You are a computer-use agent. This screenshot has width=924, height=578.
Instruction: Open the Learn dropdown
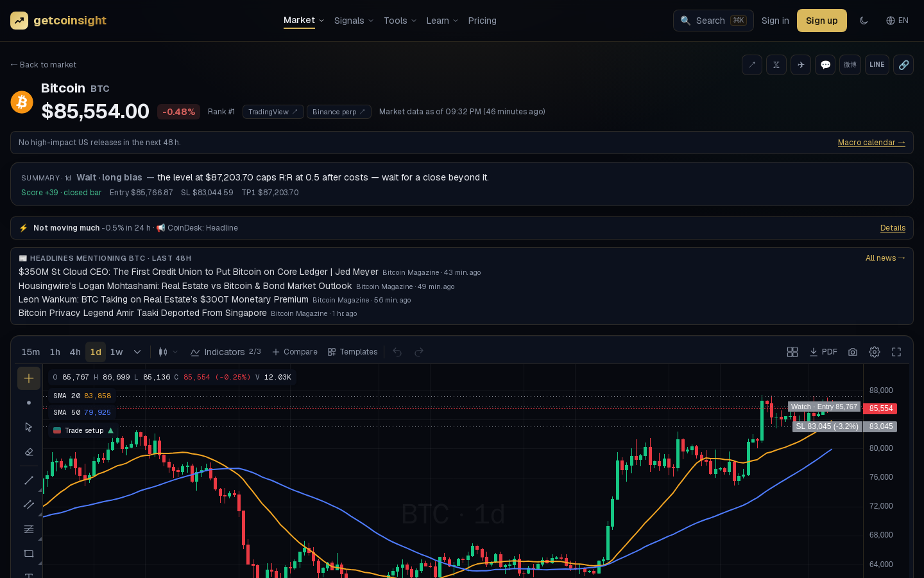[x=443, y=21]
